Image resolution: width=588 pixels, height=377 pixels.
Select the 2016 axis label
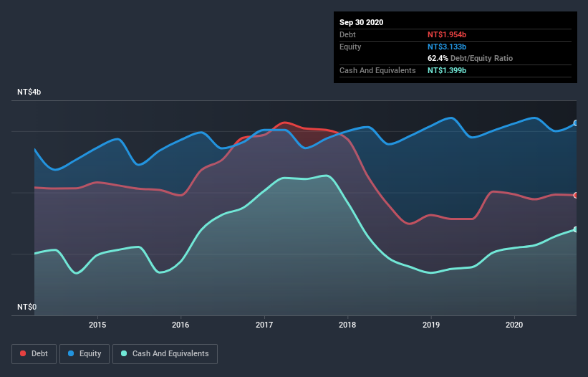click(x=180, y=325)
